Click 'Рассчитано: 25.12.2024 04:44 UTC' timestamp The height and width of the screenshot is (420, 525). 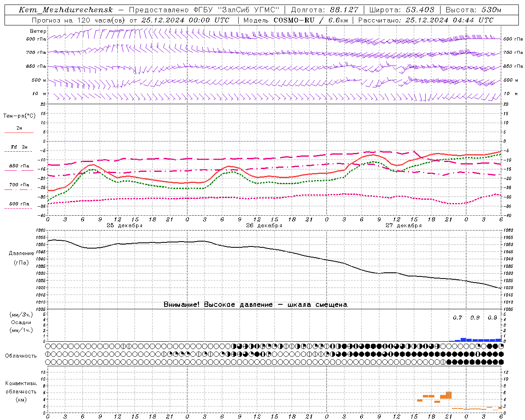[x=426, y=20]
